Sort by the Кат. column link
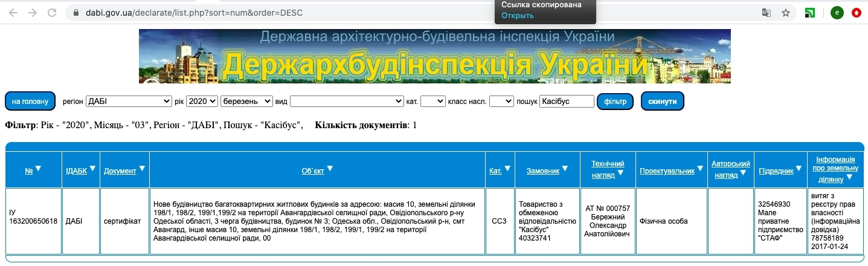 (x=495, y=171)
